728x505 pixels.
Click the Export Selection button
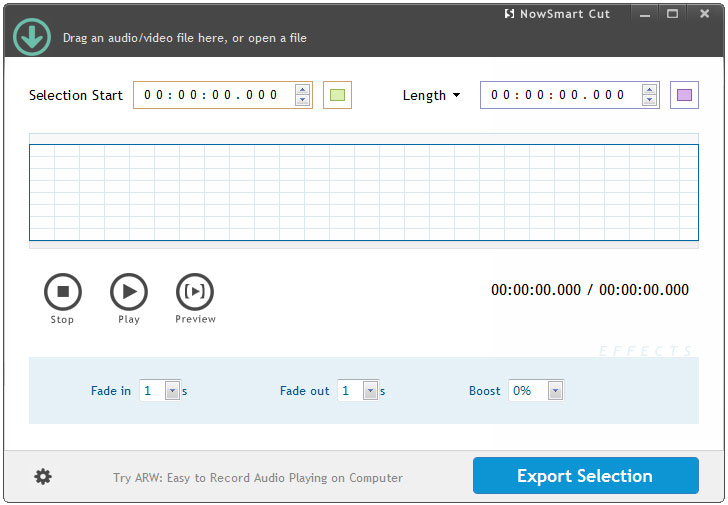click(585, 476)
